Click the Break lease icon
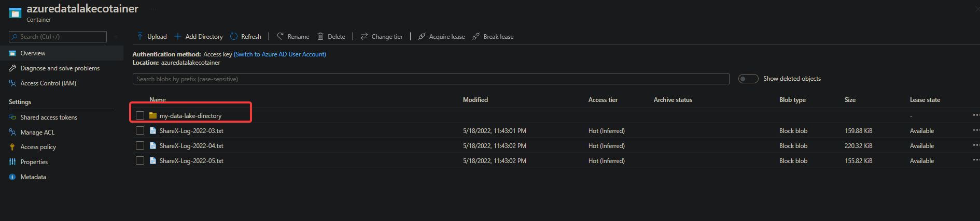 tap(476, 36)
